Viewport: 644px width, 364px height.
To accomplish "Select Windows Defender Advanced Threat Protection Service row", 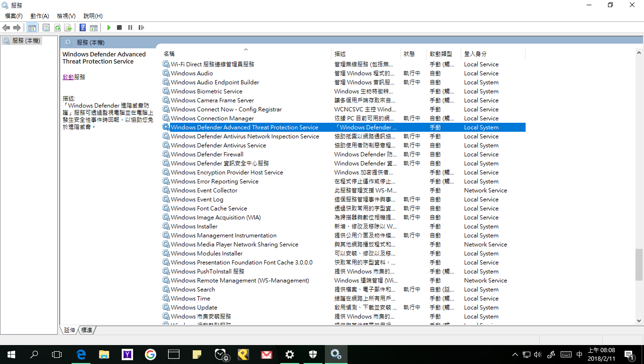I will click(343, 127).
